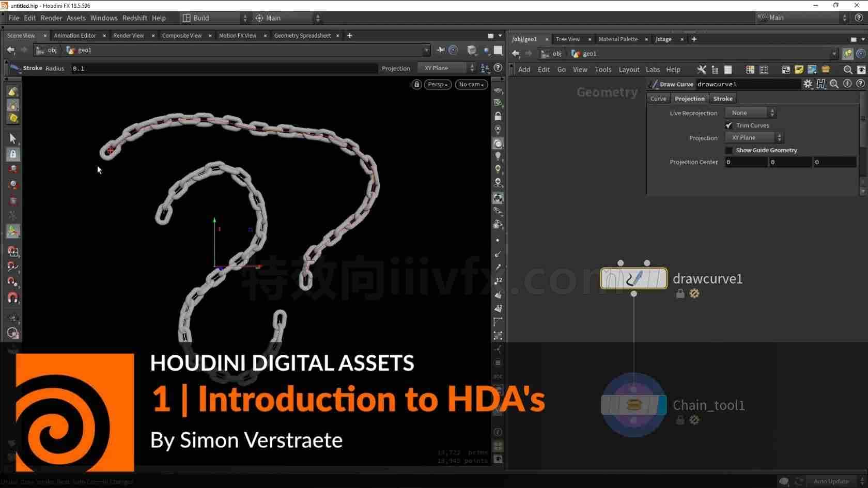Click the back arrow in Scene View path bar
This screenshot has width=868, height=488.
11,50
